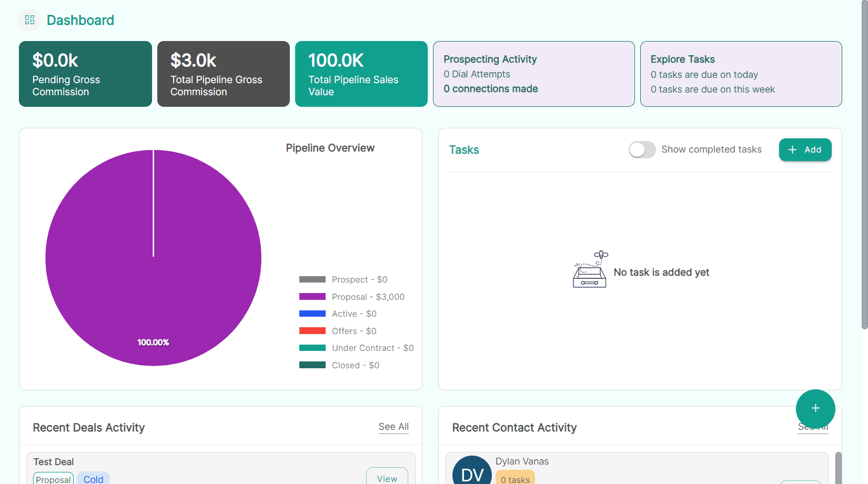Screen dimensions: 868x484
Task: Click the Closed legend entry
Action: (356, 365)
